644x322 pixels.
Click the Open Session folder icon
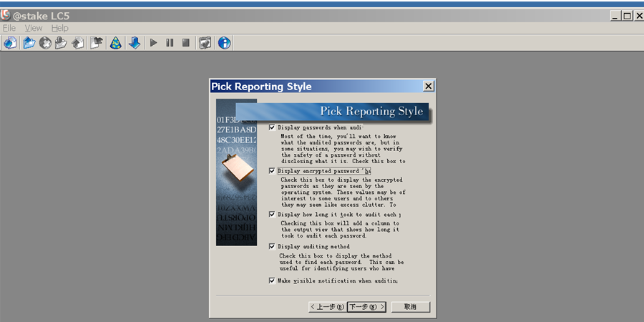[x=29, y=43]
